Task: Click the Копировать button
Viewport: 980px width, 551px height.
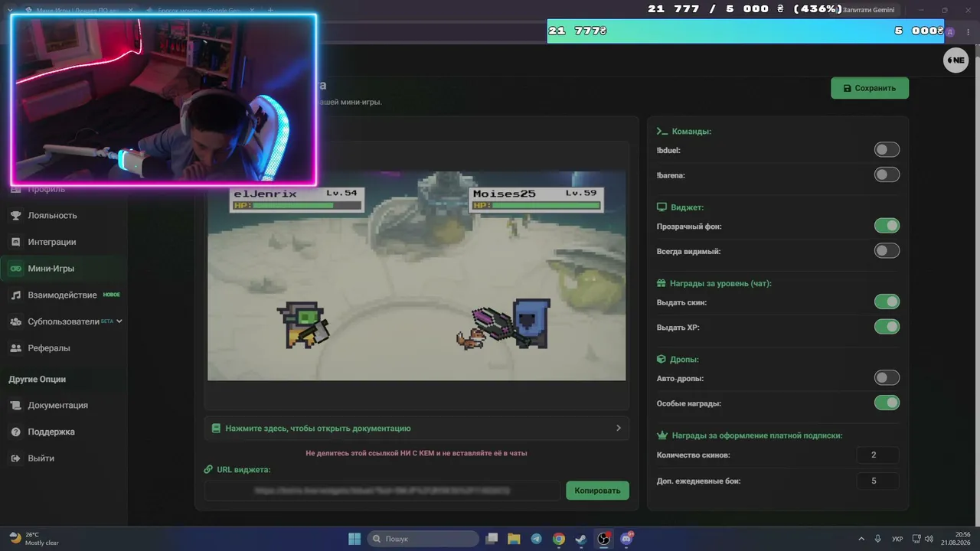Action: tap(597, 491)
